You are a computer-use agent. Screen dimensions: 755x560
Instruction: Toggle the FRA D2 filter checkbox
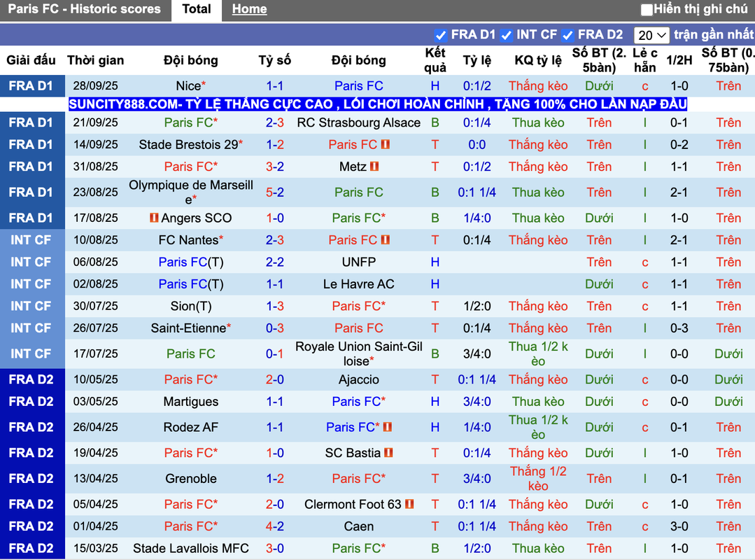click(567, 35)
